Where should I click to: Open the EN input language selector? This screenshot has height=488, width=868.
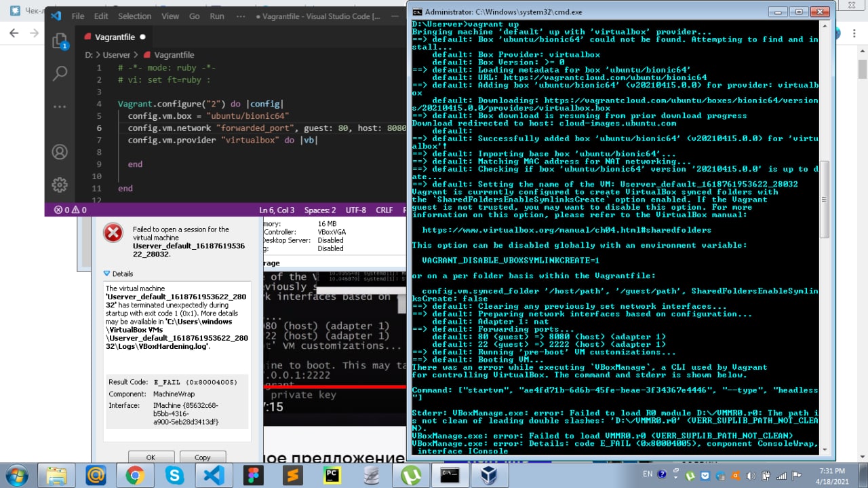tap(647, 474)
